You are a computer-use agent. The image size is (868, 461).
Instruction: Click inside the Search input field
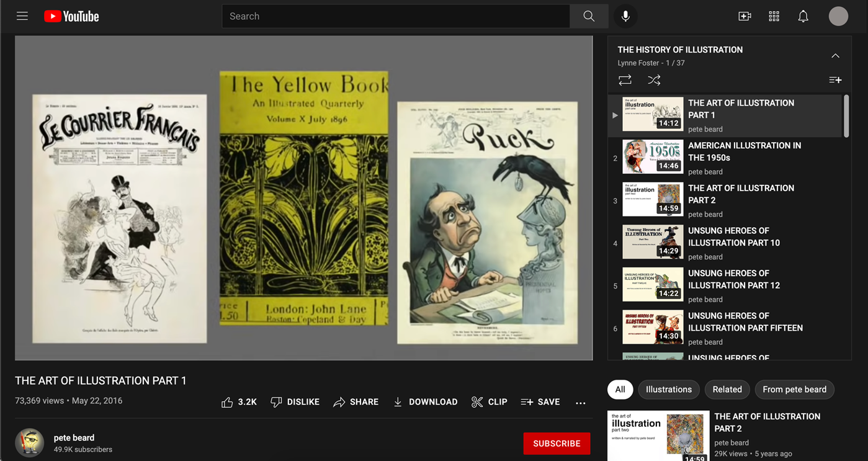click(396, 16)
